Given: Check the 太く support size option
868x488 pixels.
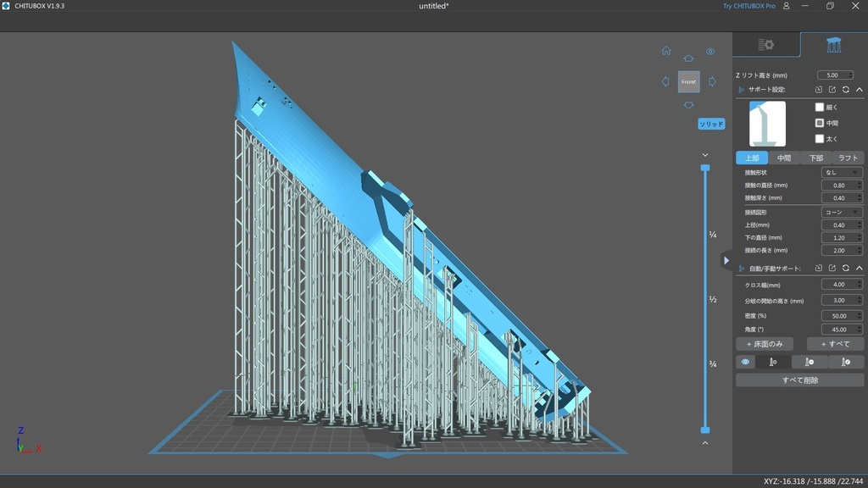Looking at the screenshot, I should [820, 139].
